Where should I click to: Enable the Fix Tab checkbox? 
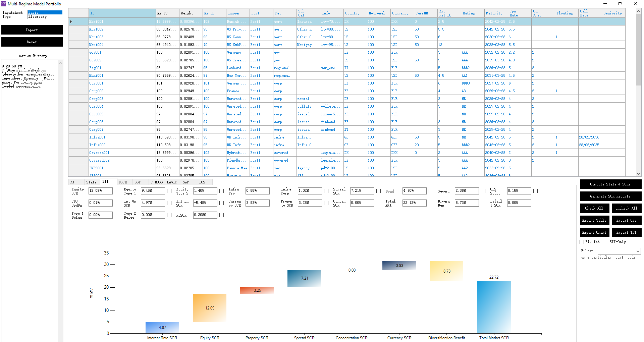[x=582, y=242]
